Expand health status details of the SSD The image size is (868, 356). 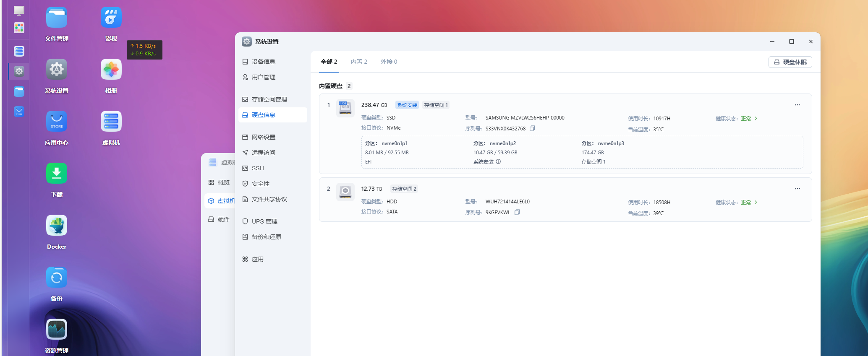[756, 119]
